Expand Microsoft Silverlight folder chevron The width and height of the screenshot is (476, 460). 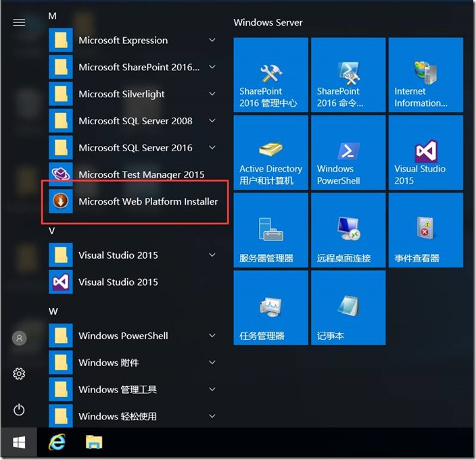pos(212,94)
